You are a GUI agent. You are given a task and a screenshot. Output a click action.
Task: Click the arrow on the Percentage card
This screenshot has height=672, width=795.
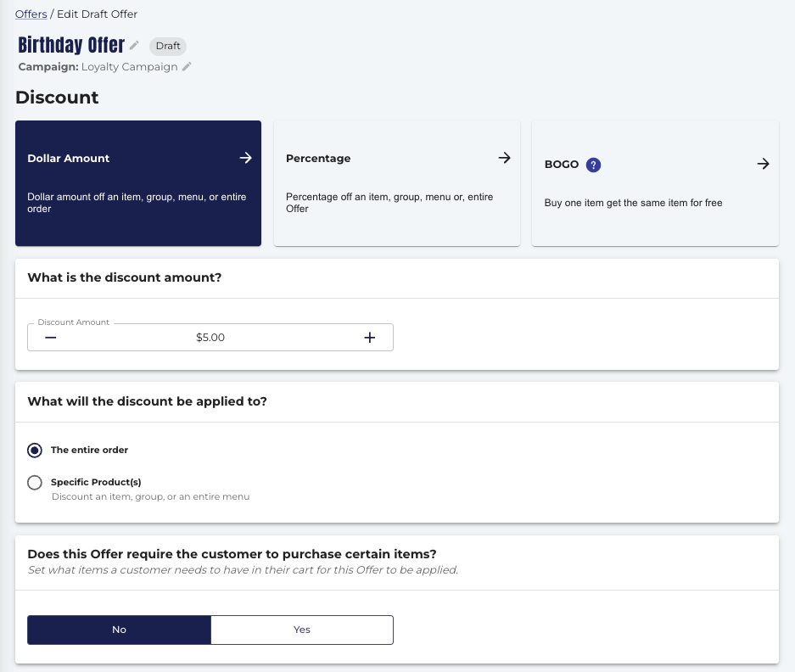click(504, 158)
